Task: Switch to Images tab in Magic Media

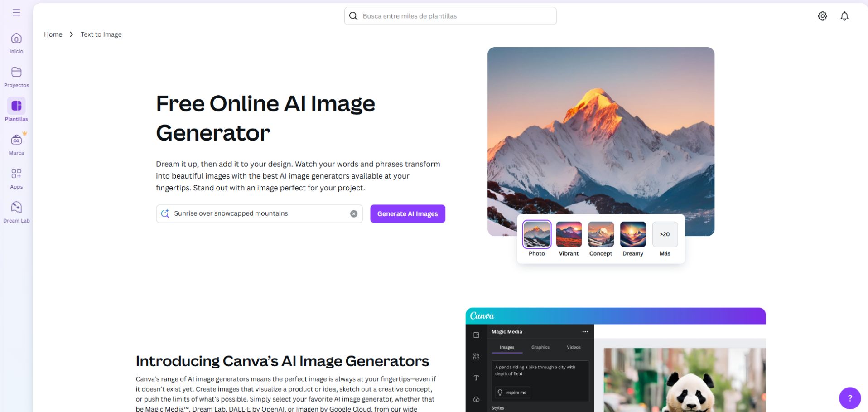Action: tap(507, 347)
